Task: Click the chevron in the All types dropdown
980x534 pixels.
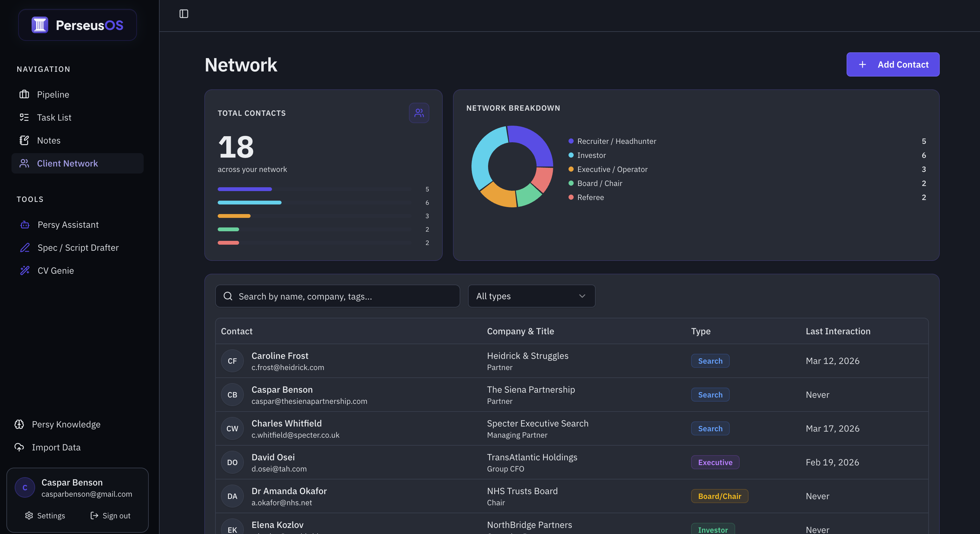Action: click(x=582, y=296)
